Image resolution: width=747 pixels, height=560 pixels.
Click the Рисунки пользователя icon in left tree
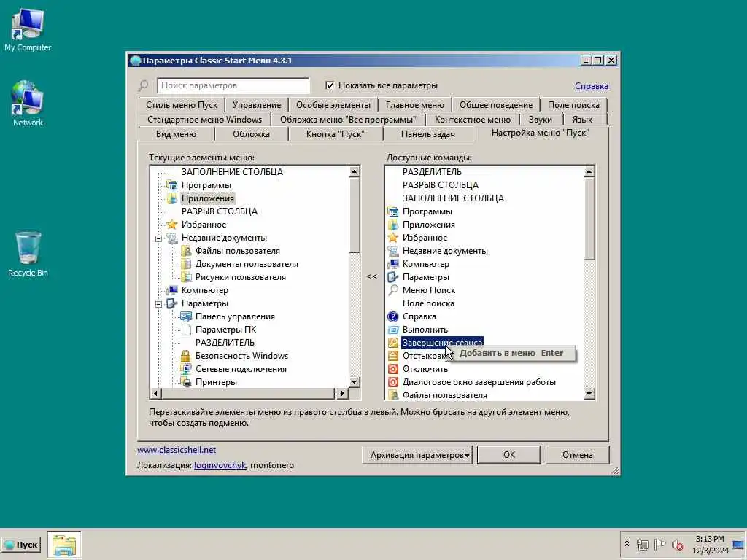click(x=186, y=277)
